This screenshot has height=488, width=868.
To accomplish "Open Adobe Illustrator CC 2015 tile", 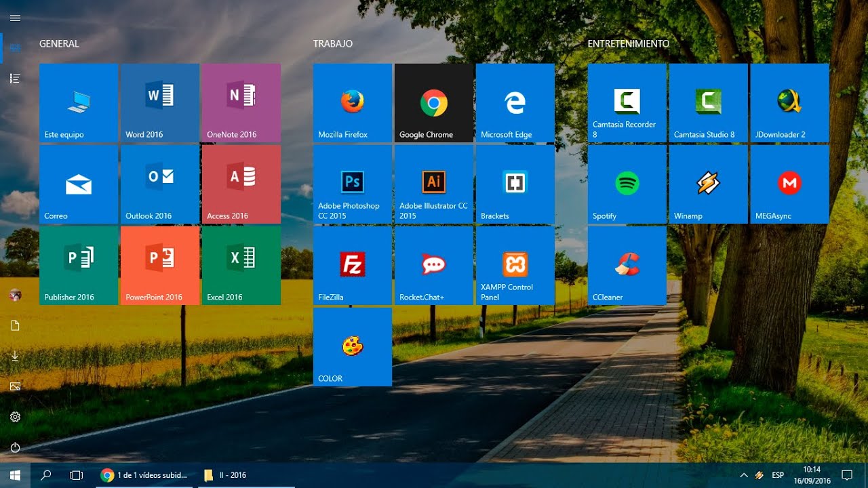I will tap(434, 184).
